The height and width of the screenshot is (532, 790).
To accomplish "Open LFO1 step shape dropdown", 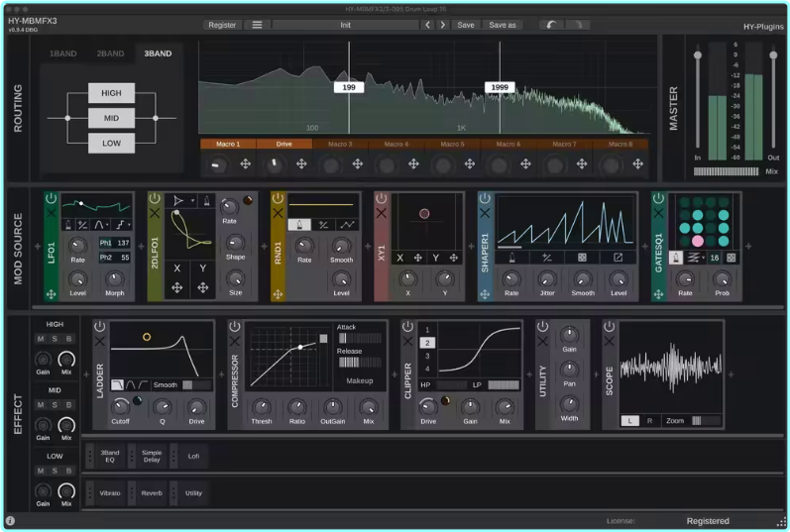I will point(124,225).
